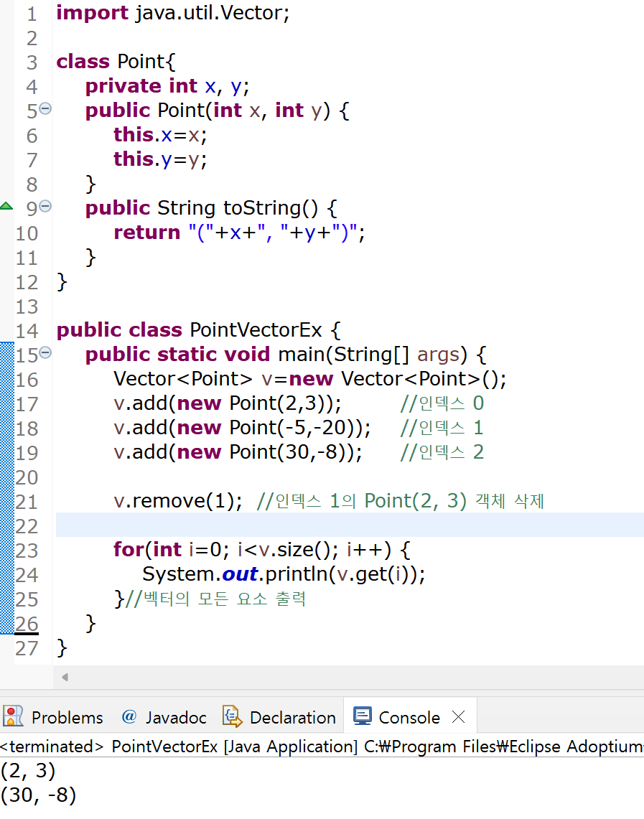Click line number 27 in the gutter
Viewport: 644px width, 819px height.
27,648
